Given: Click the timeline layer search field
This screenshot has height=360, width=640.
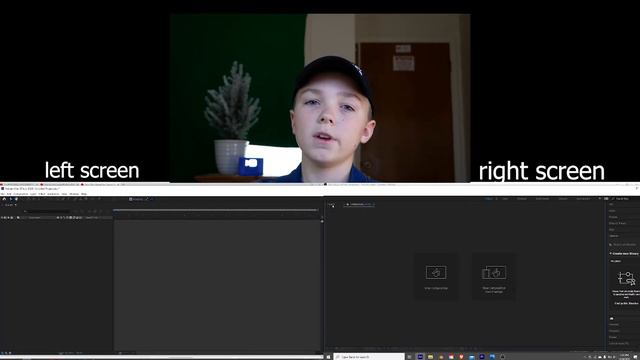Looking at the screenshot, I should 48,211.
